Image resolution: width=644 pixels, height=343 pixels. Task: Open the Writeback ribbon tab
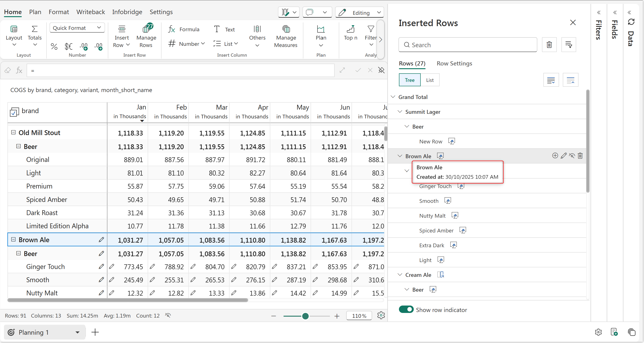(90, 12)
